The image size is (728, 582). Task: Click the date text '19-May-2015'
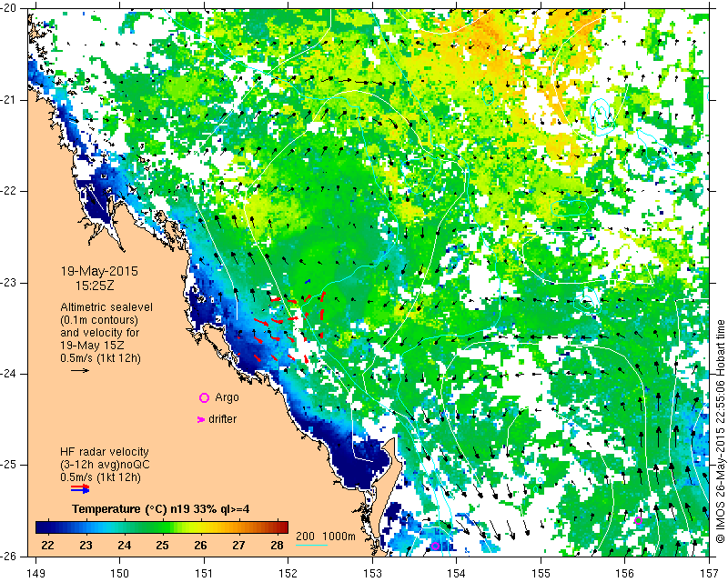click(99, 271)
